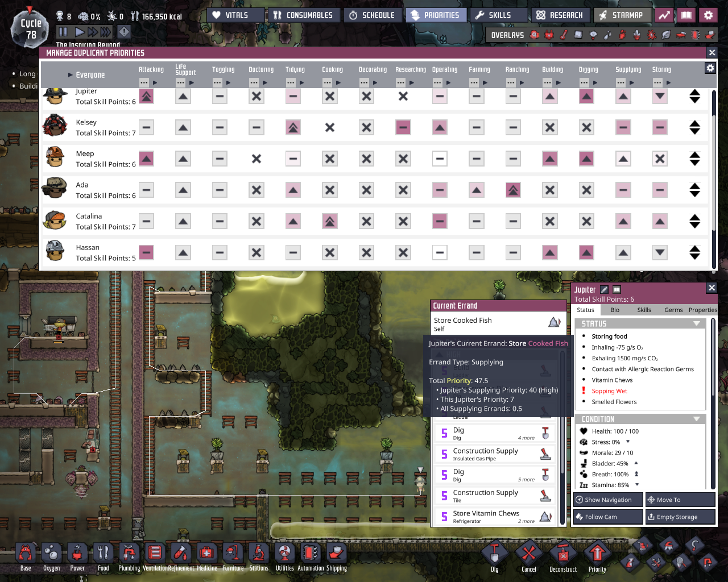
Task: Switch to Jupiter's Skills tab
Action: pyautogui.click(x=644, y=310)
